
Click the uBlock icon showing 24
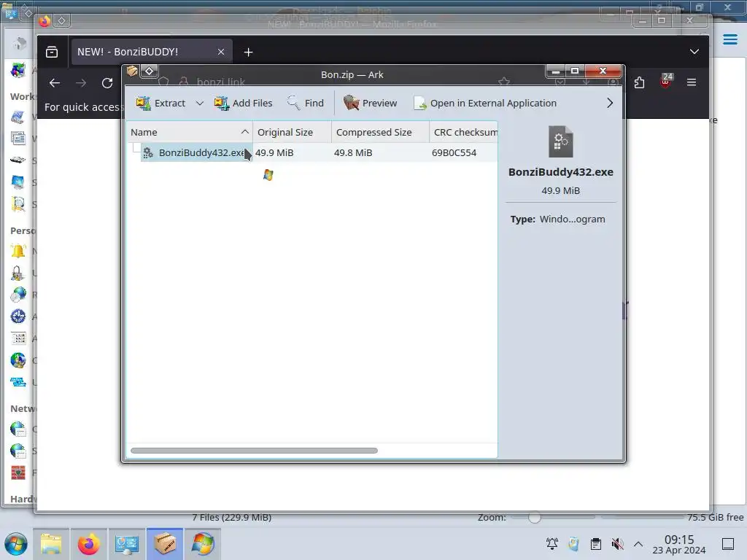[666, 82]
